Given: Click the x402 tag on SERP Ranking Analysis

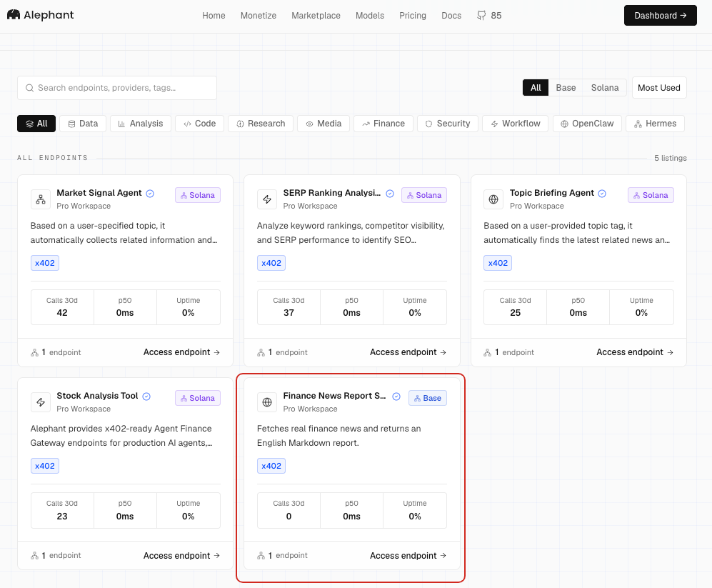Looking at the screenshot, I should click(271, 263).
